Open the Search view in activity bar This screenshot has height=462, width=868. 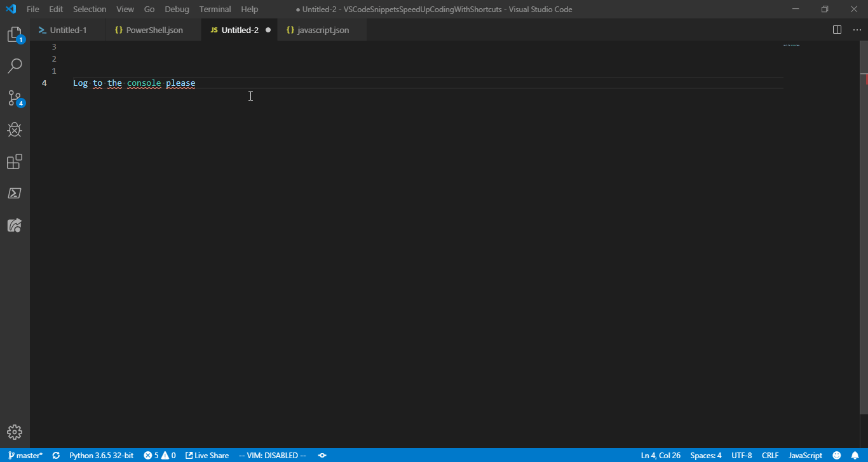(x=15, y=66)
